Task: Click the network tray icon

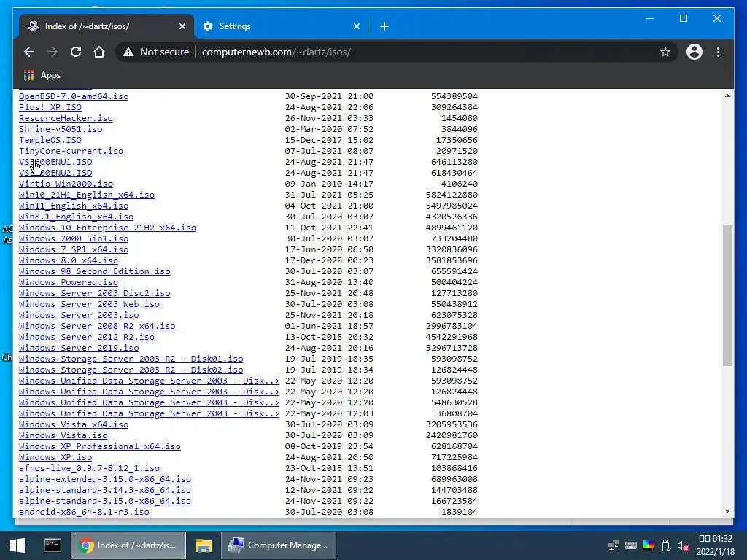Action: 613,545
